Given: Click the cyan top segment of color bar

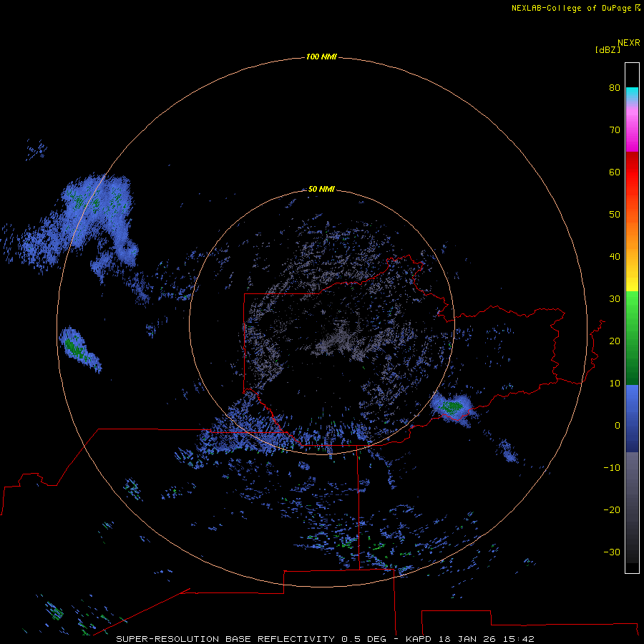Looking at the screenshot, I should (x=632, y=94).
